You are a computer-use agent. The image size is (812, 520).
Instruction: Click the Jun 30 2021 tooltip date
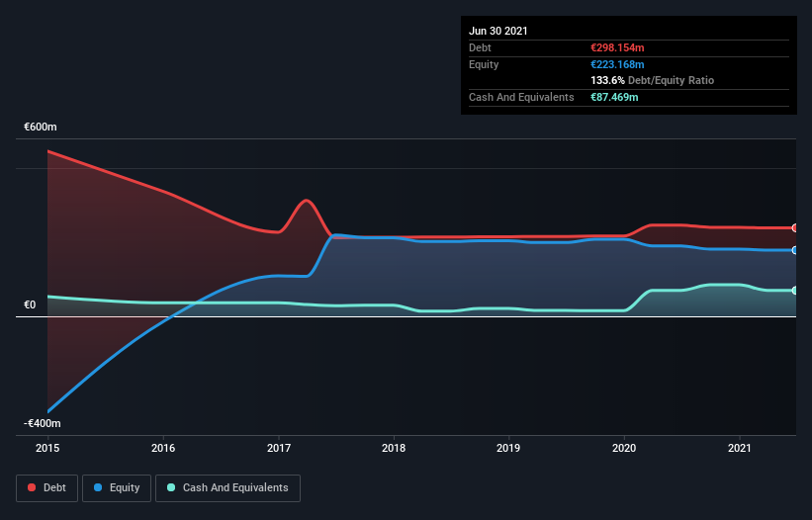tap(498, 31)
